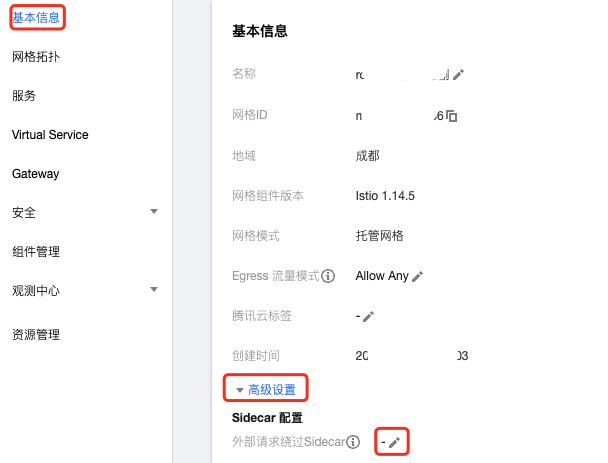The image size is (608, 463).
Task: Open 组件管理 page
Action: pos(36,252)
